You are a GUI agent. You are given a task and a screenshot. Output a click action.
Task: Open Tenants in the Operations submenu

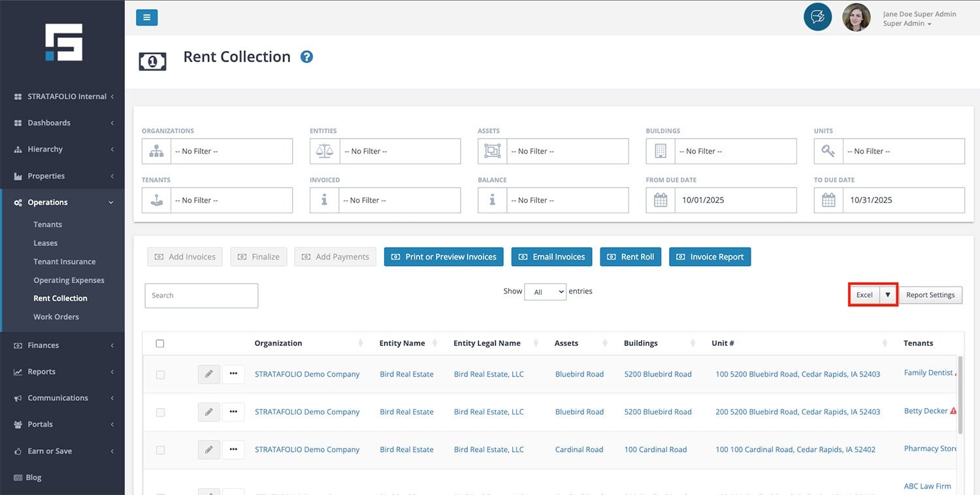(x=48, y=224)
